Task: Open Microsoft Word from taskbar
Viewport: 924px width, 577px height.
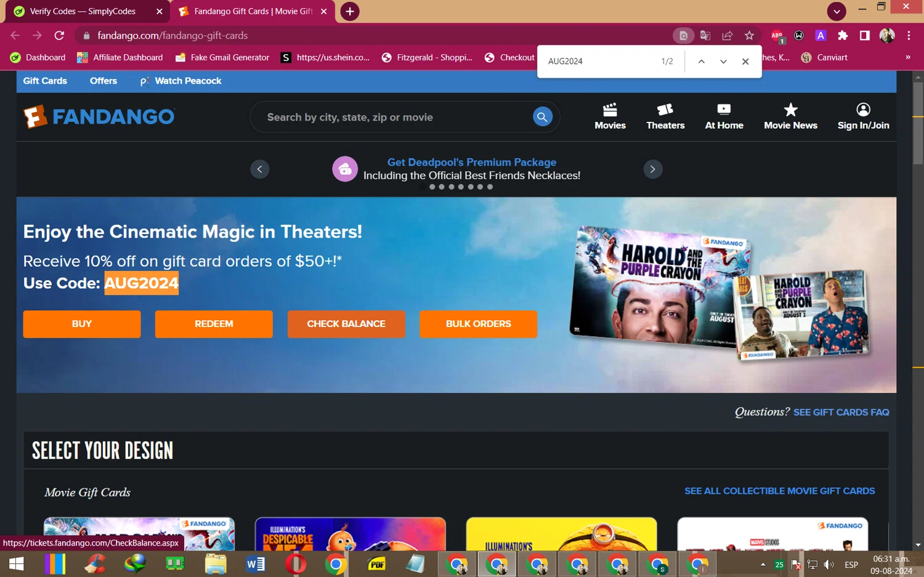Action: (x=255, y=564)
